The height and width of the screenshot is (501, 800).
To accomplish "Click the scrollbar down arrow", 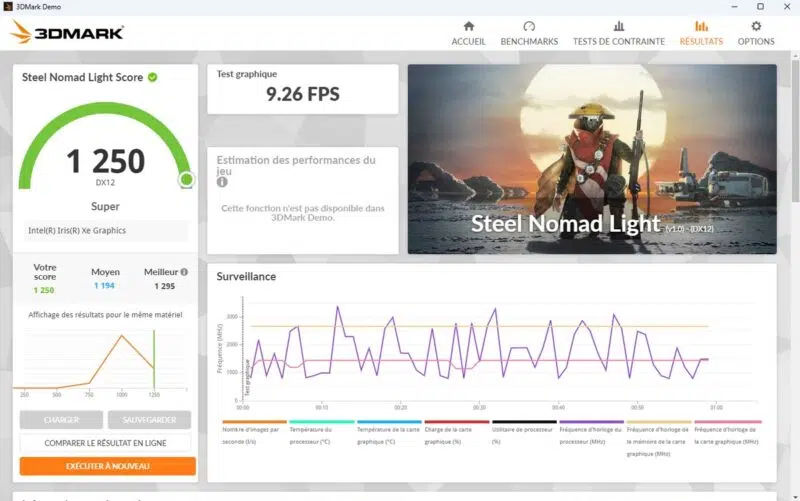I will click(795, 496).
